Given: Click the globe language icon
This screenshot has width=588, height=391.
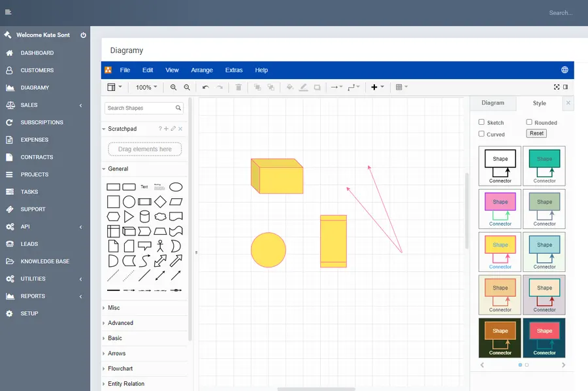Looking at the screenshot, I should pos(564,70).
